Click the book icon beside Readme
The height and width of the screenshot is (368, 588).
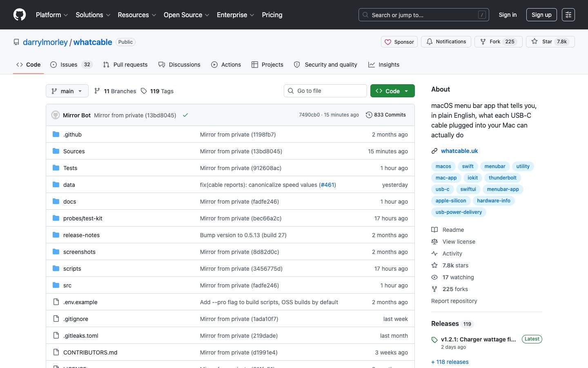point(434,230)
